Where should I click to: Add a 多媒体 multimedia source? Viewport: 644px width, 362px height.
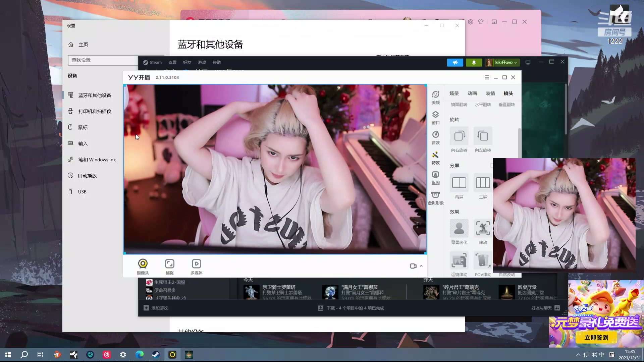(x=196, y=267)
